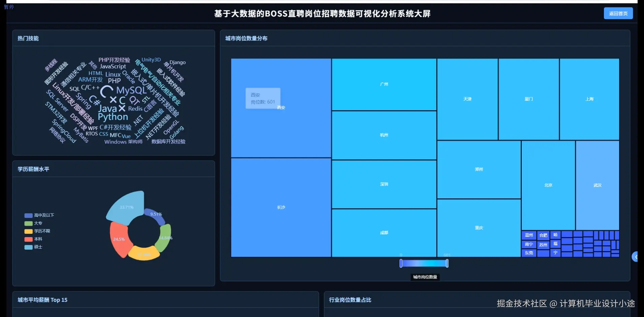The image size is (644, 317).
Task: Click Python in the 热门技能 word cloud
Action: click(x=112, y=117)
